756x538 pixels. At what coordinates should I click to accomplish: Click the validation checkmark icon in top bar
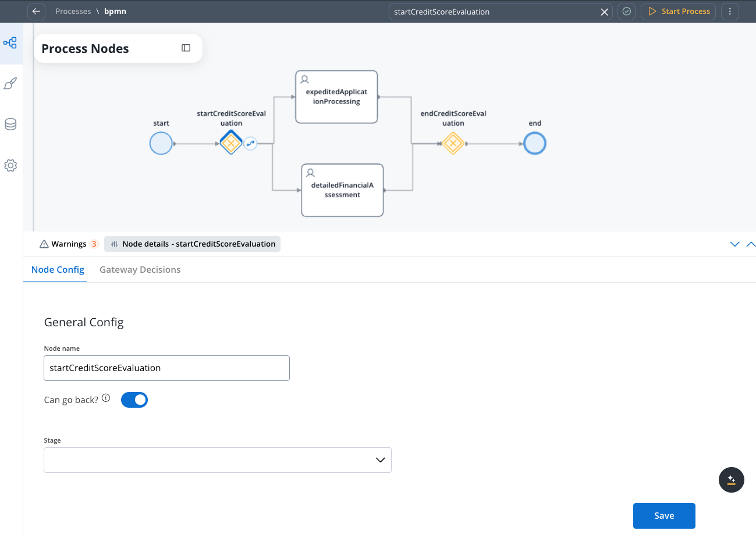click(626, 11)
